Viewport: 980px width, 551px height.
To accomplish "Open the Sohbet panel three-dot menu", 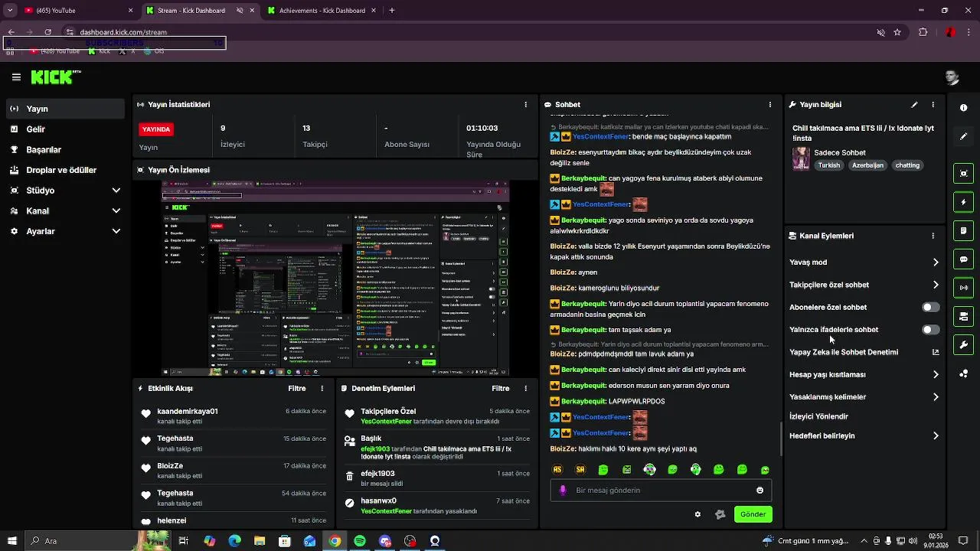I will click(x=770, y=105).
